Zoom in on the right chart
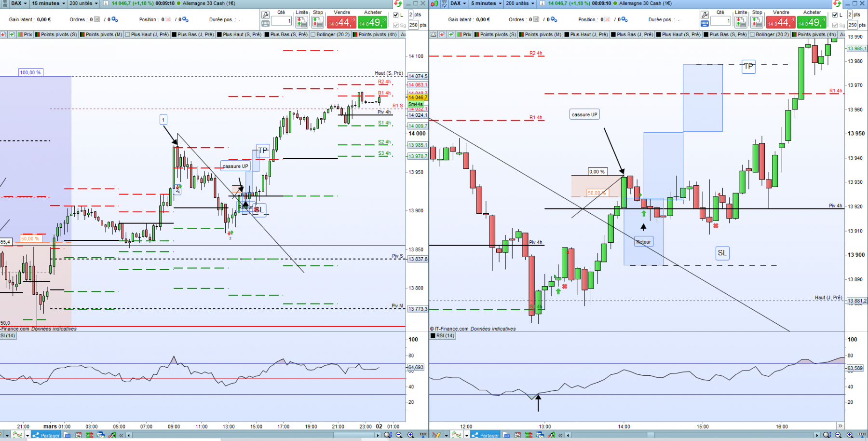This screenshot has width=868, height=441. coord(850,435)
